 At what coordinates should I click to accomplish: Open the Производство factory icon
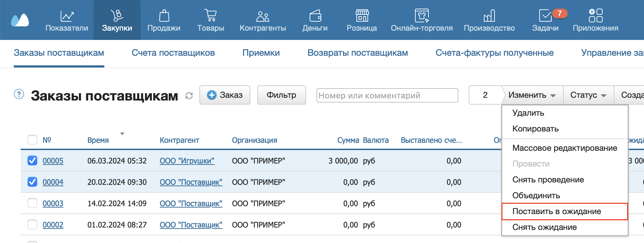[489, 15]
